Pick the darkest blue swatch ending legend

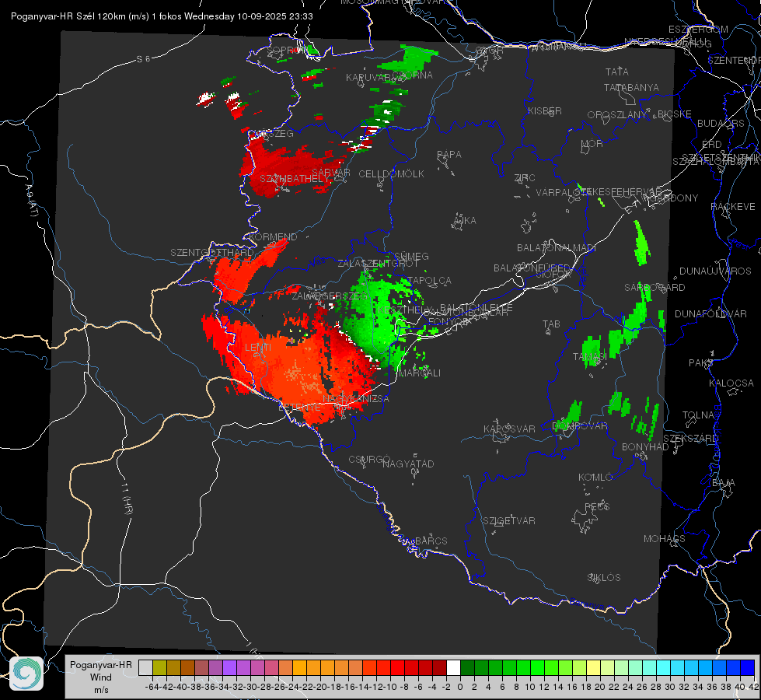coord(748,667)
